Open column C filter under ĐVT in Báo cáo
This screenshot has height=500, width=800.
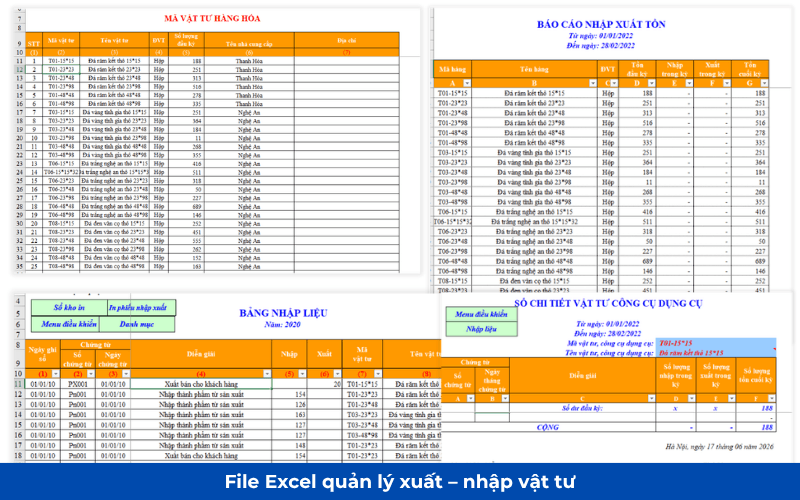(614, 83)
